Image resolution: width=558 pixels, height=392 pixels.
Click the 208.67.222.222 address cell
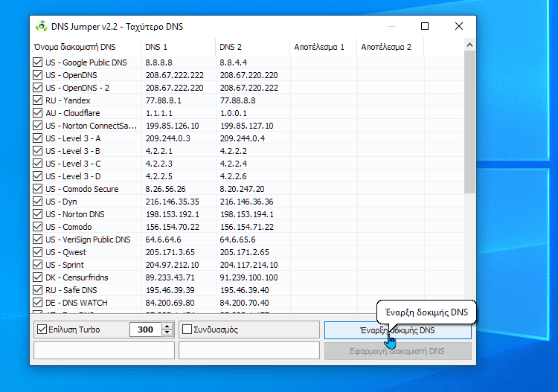pyautogui.click(x=174, y=75)
